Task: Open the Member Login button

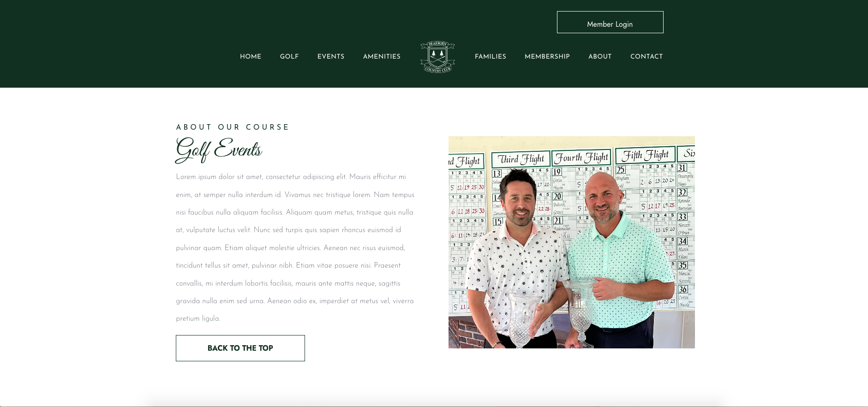Action: 610,22
